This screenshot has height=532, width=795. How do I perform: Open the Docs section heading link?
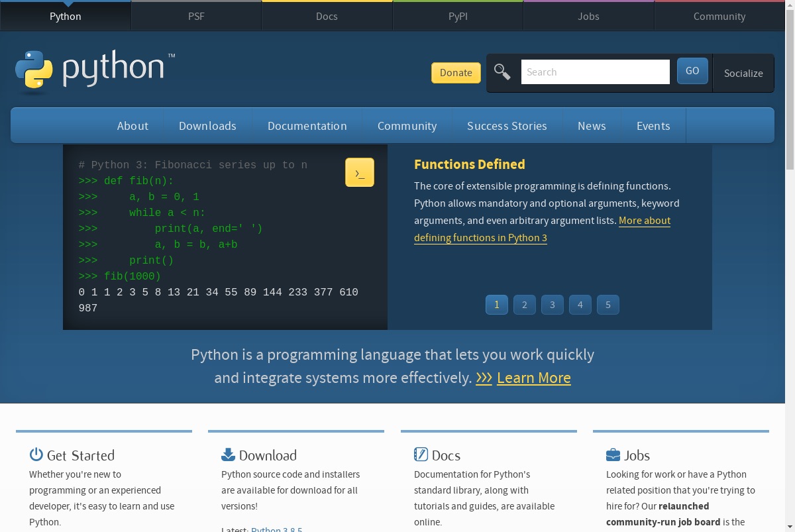pyautogui.click(x=446, y=455)
